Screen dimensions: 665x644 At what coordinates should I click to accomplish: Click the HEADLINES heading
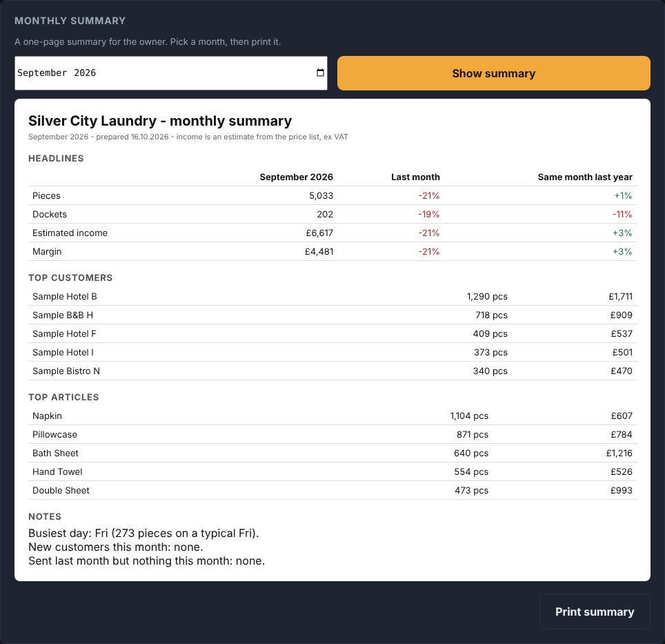pos(56,158)
